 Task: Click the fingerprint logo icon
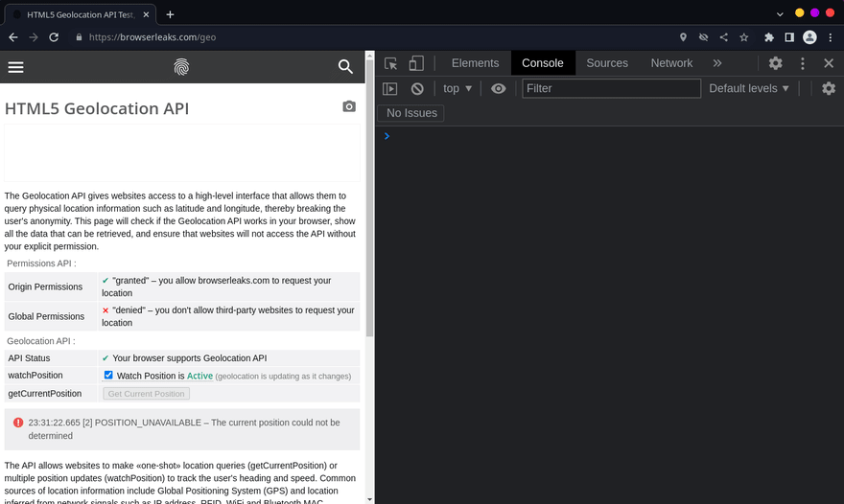[x=181, y=67]
